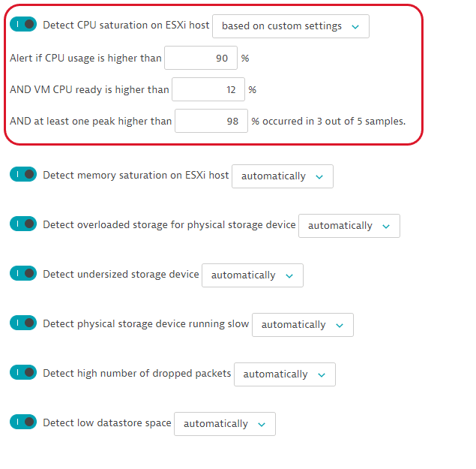Image resolution: width=476 pixels, height=469 pixels.
Task: Toggle CPU saturation detection on ESXi host
Action: 23,24
